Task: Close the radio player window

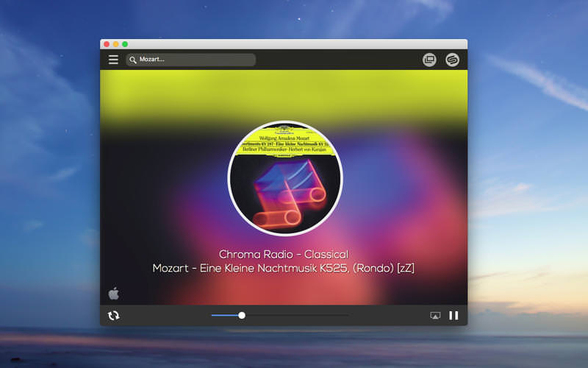Action: click(107, 44)
